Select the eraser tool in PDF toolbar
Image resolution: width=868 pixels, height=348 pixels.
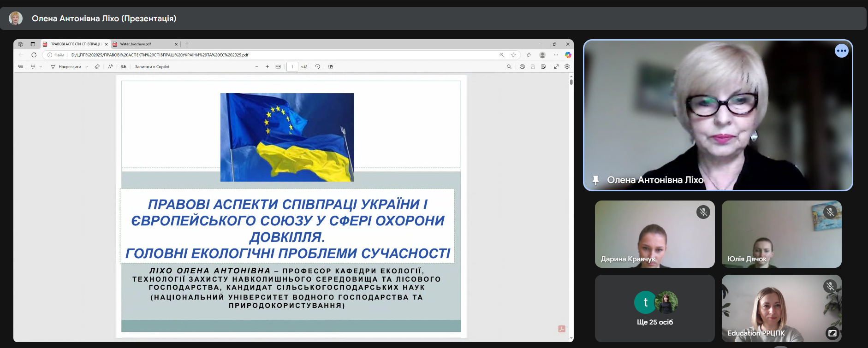tap(97, 67)
